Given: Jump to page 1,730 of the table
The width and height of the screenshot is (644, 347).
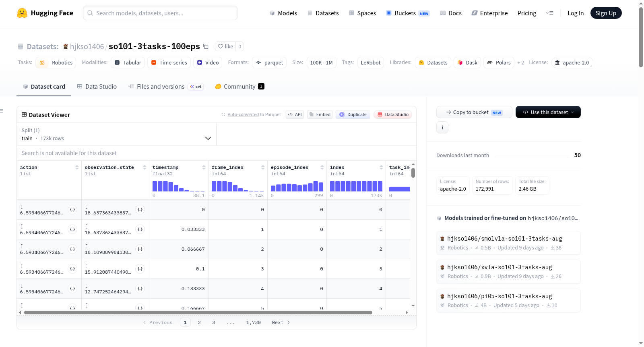Looking at the screenshot, I should tap(254, 322).
